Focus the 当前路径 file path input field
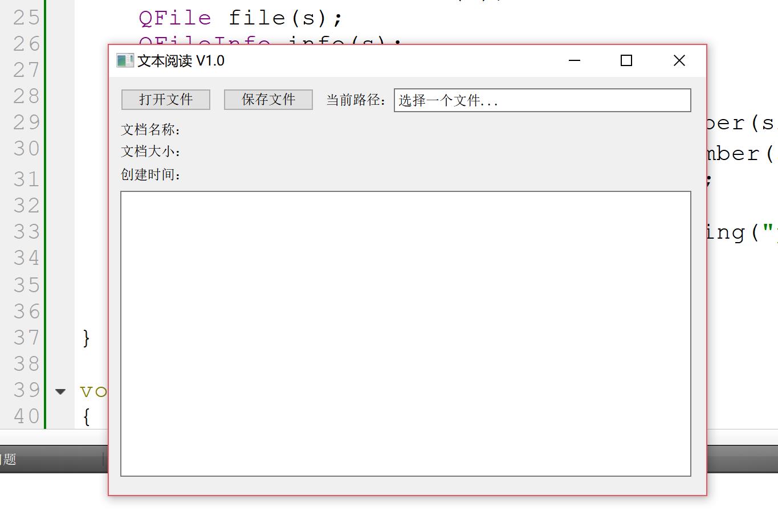 (543, 100)
